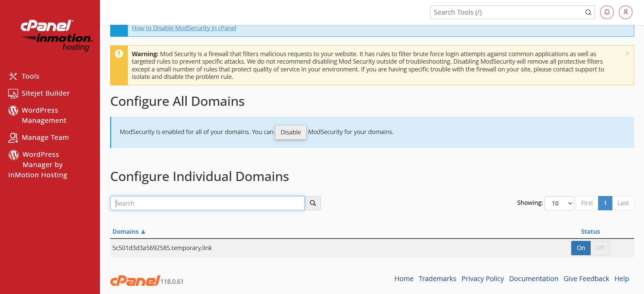Click the 118.0.61 version text
The height and width of the screenshot is (294, 644).
coord(172,282)
